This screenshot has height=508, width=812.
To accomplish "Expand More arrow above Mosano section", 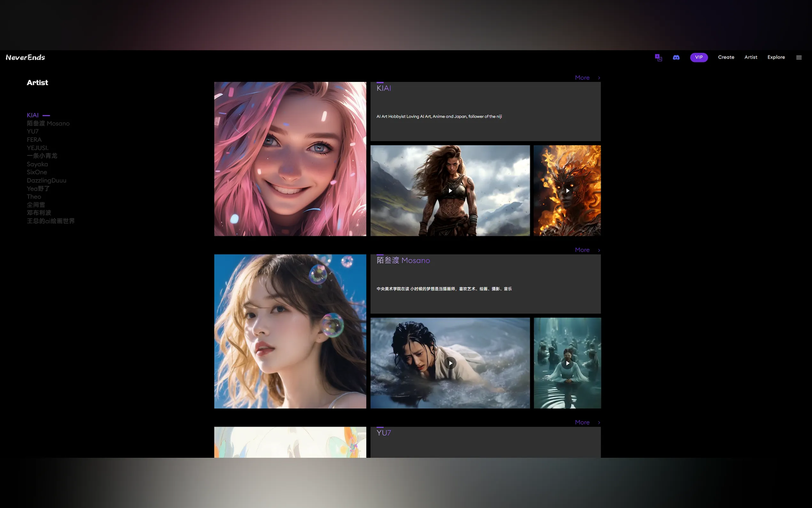I will (598, 250).
